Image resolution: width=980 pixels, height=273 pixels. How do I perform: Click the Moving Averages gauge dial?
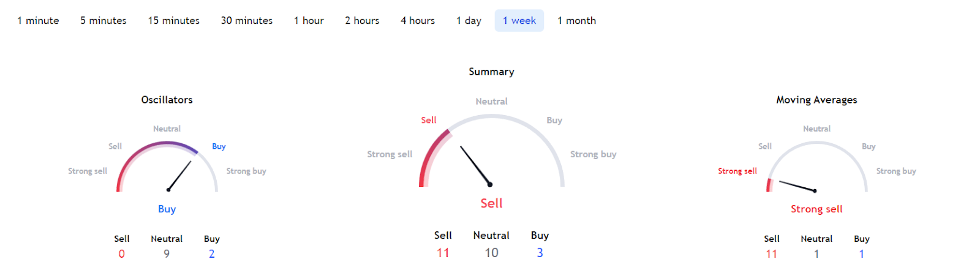click(816, 166)
